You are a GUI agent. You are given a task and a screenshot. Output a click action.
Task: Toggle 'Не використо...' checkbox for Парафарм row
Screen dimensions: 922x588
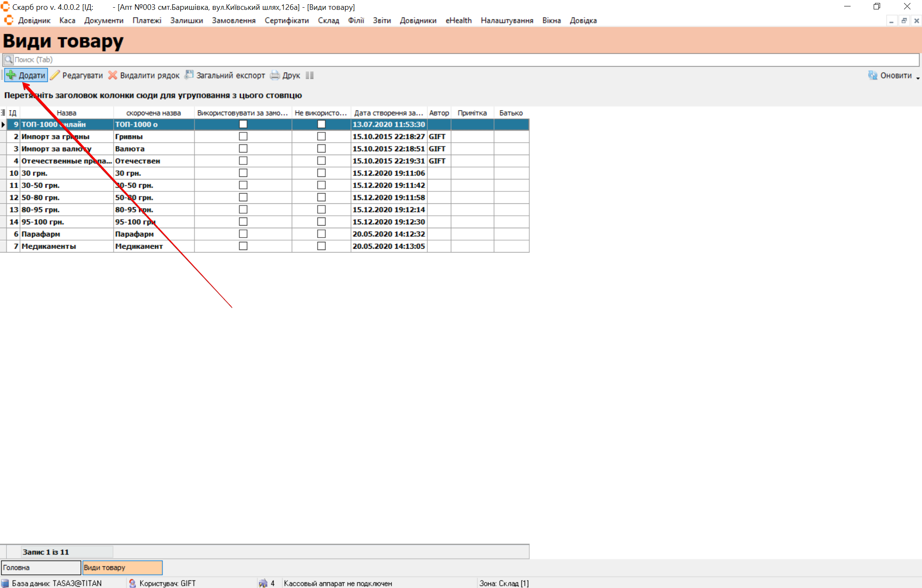(321, 234)
